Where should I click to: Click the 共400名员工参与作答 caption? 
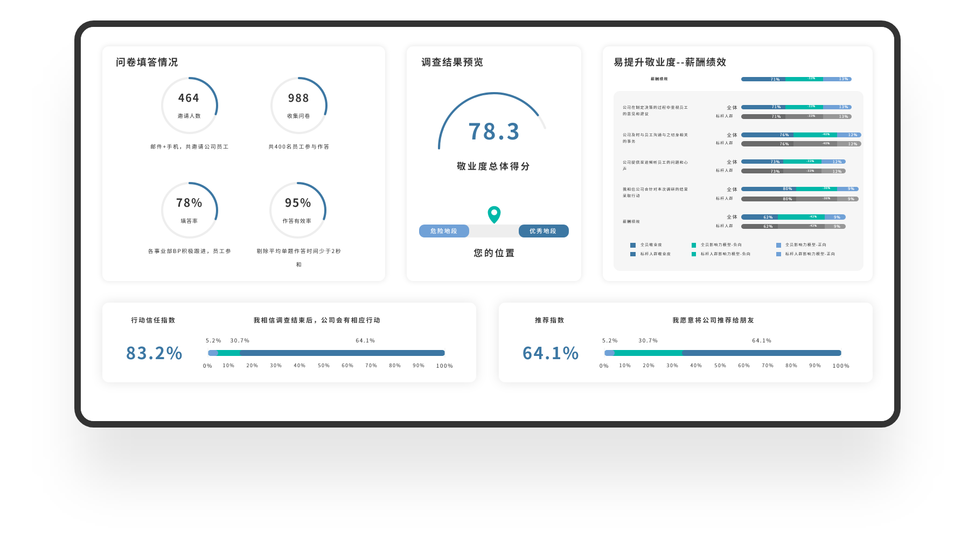299,146
